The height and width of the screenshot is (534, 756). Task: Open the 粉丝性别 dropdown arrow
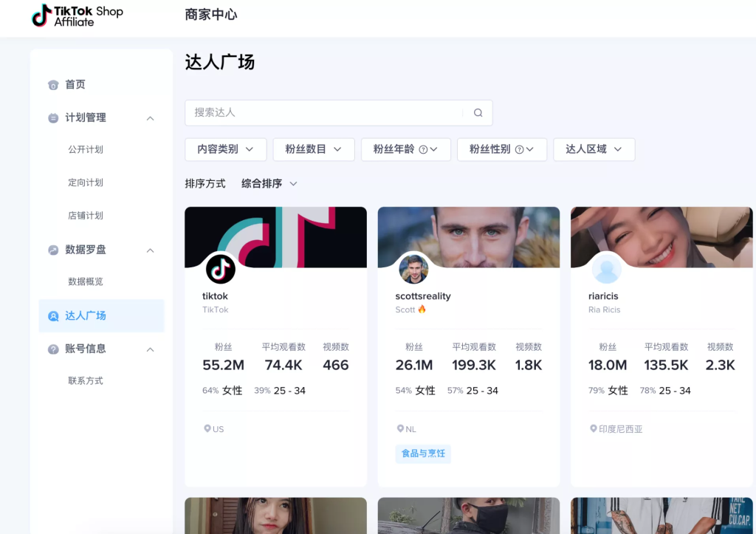(x=530, y=149)
